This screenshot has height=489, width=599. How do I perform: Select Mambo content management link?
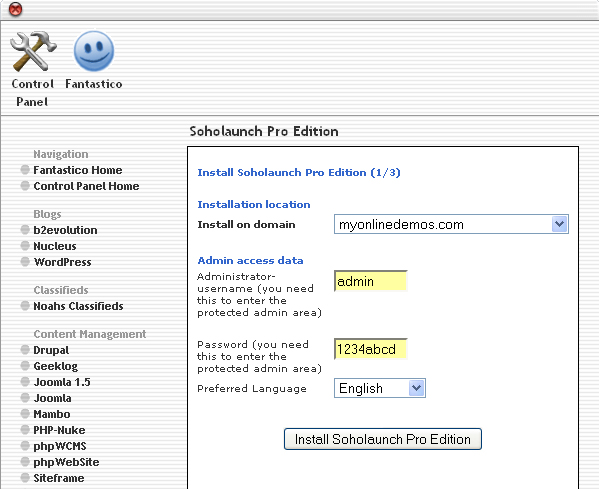tap(52, 414)
